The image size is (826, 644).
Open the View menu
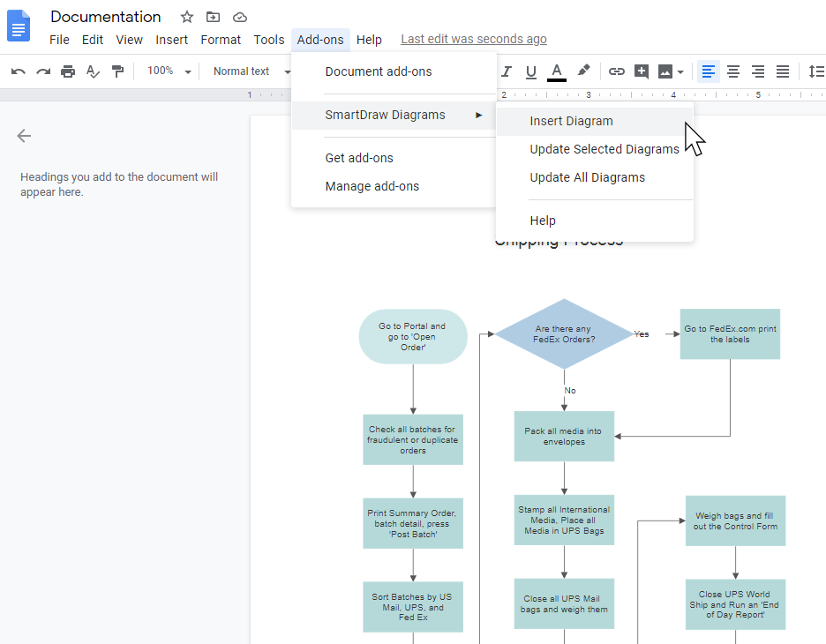[x=129, y=40]
